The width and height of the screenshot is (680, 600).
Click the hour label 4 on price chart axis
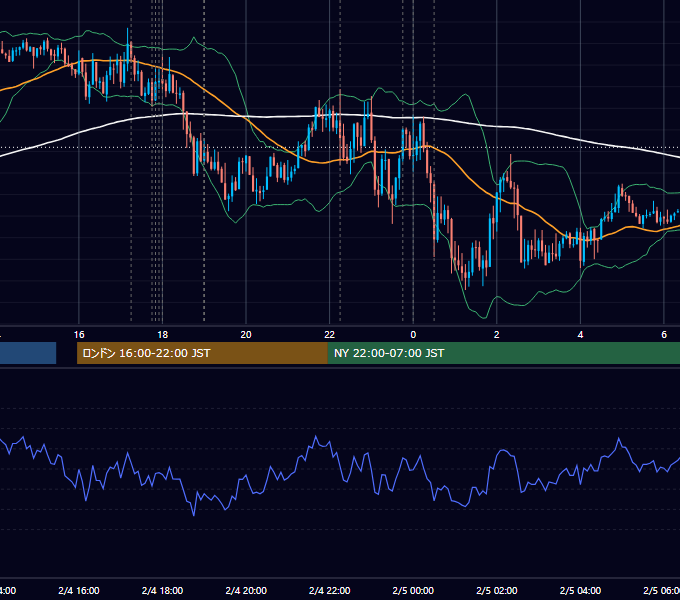[580, 334]
